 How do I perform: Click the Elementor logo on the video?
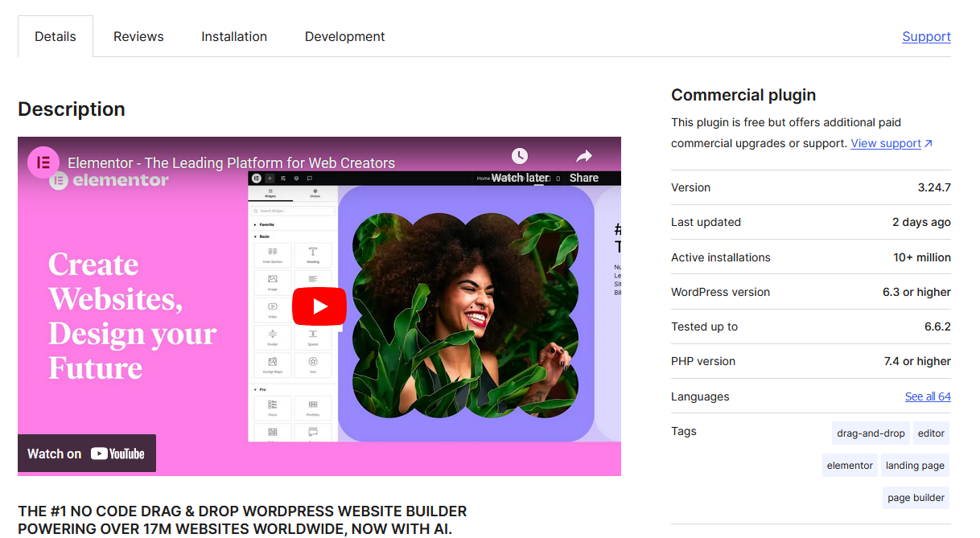click(44, 162)
